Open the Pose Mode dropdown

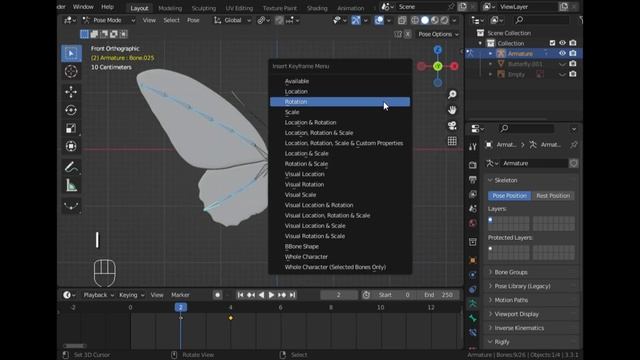tap(109, 20)
